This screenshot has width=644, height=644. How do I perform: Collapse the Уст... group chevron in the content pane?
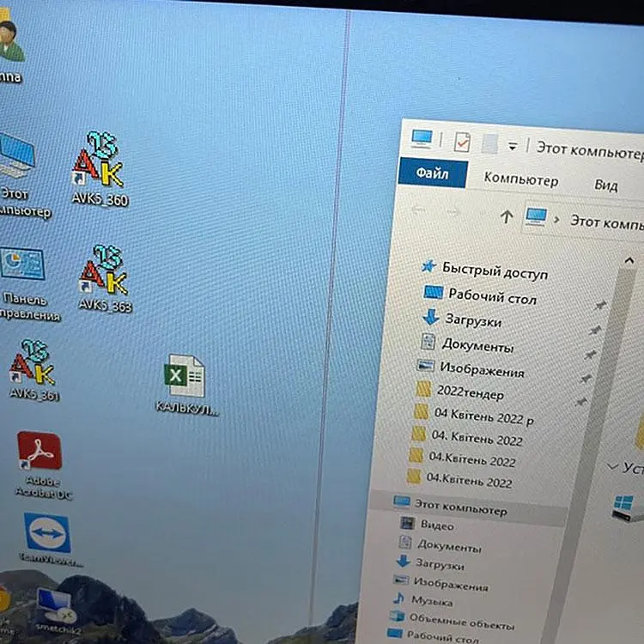[612, 466]
